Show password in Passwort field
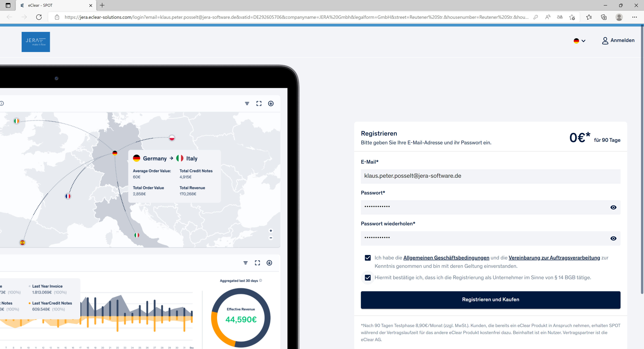 click(x=613, y=207)
